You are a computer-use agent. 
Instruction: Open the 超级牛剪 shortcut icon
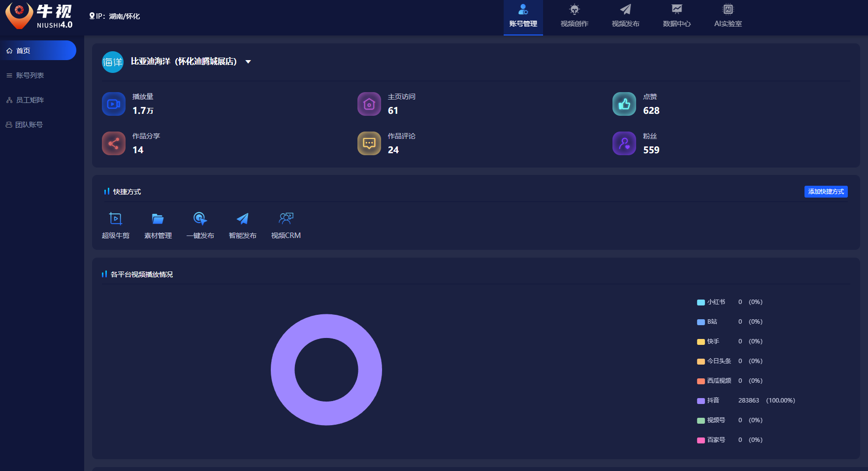pos(115,219)
